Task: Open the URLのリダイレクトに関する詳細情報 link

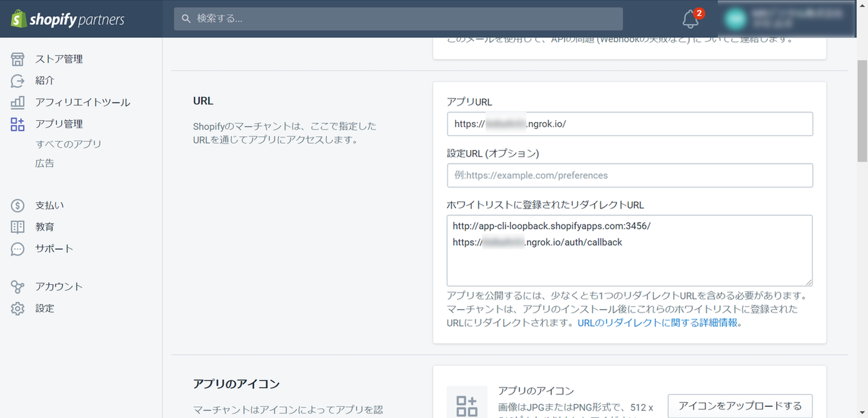Action: (x=658, y=323)
